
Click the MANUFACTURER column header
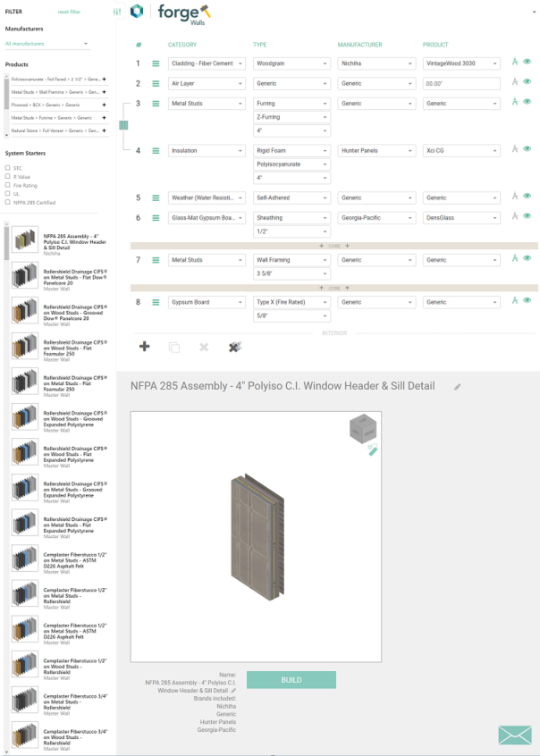coord(359,45)
